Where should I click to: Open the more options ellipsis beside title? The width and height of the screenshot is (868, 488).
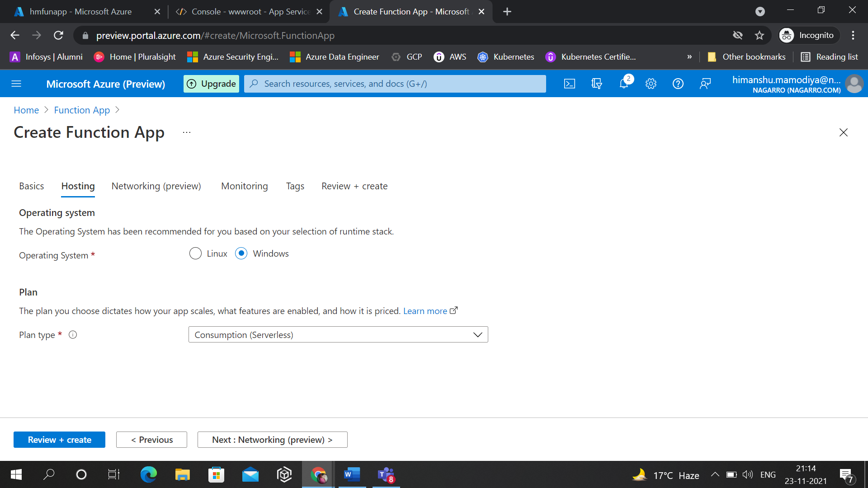[x=187, y=132]
